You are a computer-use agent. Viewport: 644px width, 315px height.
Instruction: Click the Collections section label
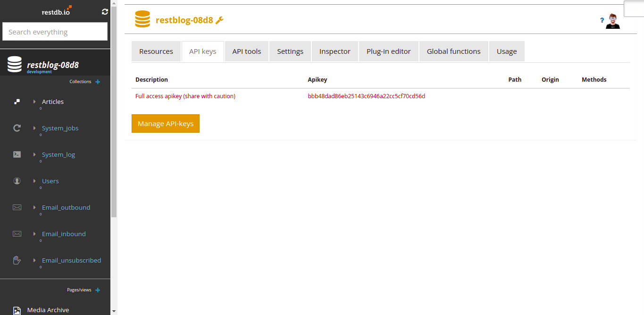pos(80,82)
